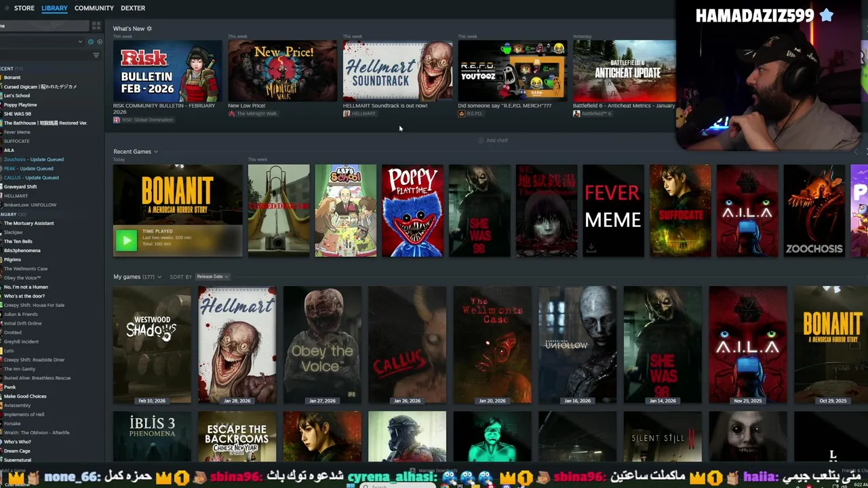Select 'PEAK - Update Queued' in sidebar
The image size is (868, 488).
(x=28, y=168)
